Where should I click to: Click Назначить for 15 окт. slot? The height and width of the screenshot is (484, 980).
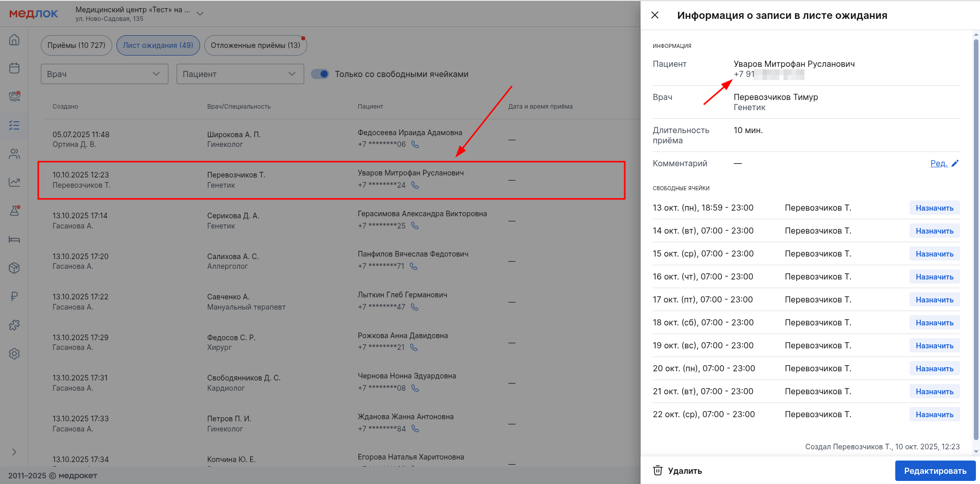point(934,254)
